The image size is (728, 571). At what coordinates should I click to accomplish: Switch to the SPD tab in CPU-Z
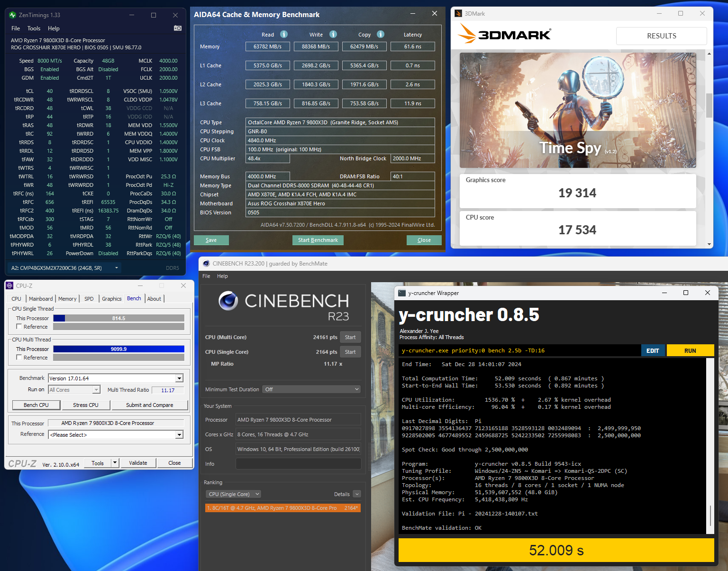tap(89, 299)
